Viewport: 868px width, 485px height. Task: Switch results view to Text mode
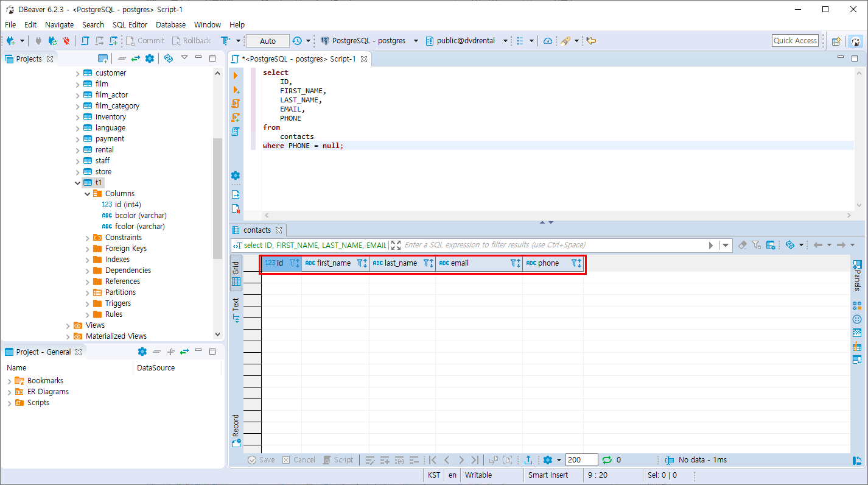pos(236,310)
